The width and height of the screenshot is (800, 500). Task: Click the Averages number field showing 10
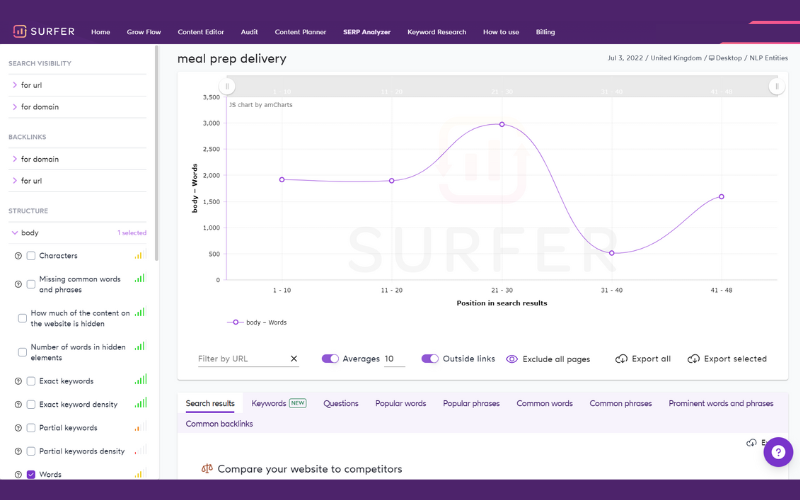coord(394,359)
